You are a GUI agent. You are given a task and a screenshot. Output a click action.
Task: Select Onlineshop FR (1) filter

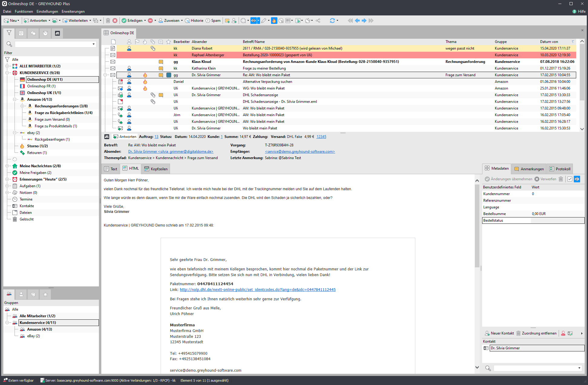[41, 86]
